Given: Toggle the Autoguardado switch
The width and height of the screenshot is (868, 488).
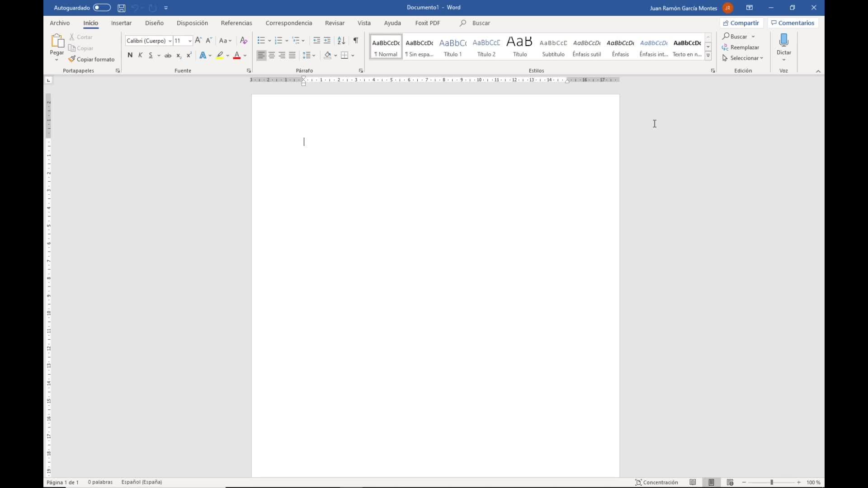Looking at the screenshot, I should point(102,8).
